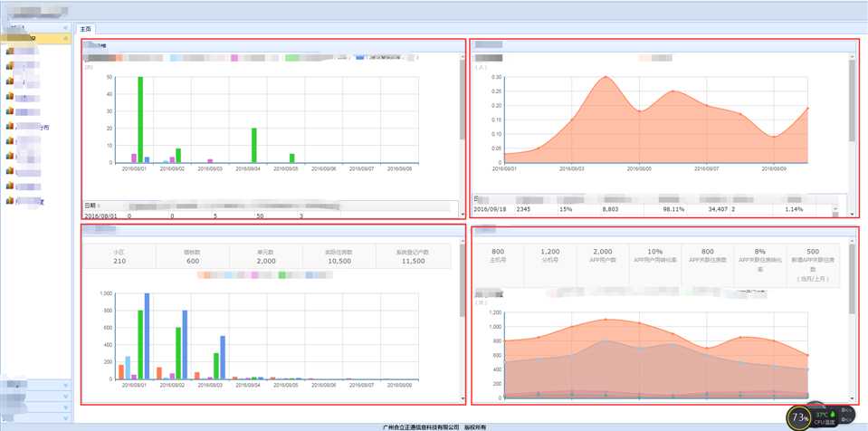Click the 10,500 summary tile
This screenshot has height=431, width=868.
[x=339, y=256]
